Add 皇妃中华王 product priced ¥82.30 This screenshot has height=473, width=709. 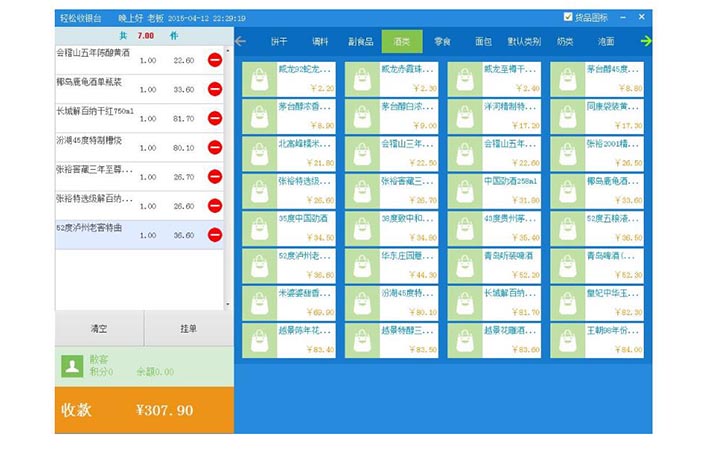pyautogui.click(x=597, y=303)
